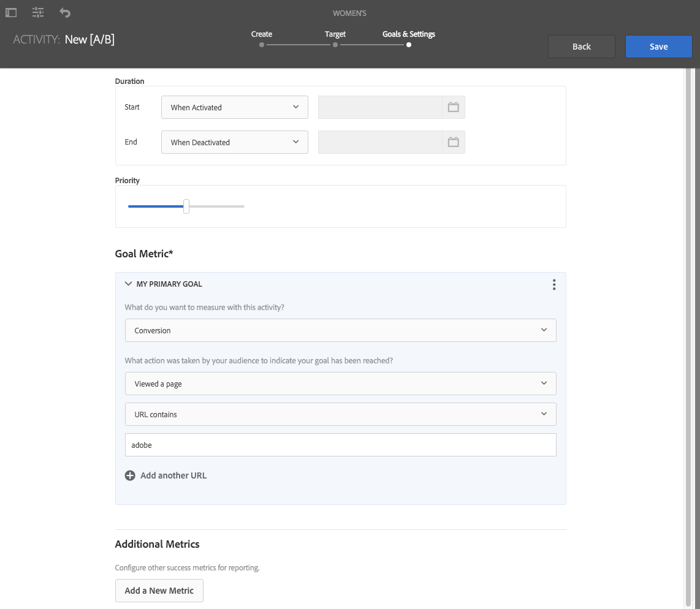Open My Primary Goal three-dot menu

(554, 284)
